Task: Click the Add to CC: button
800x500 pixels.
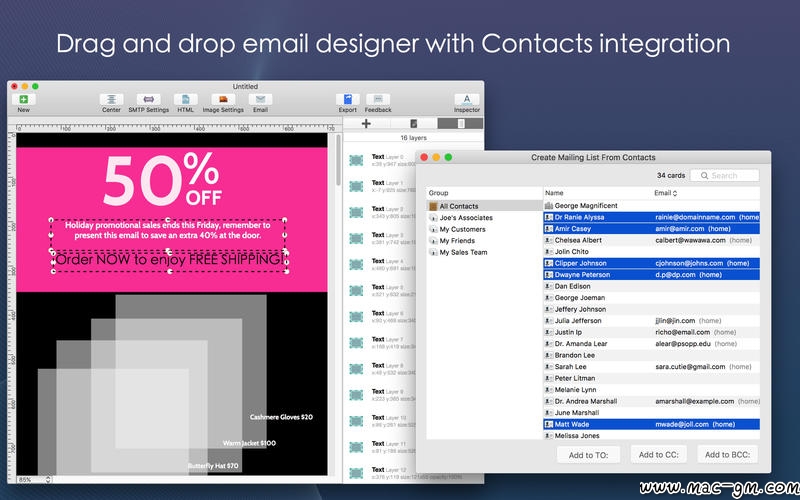Action: pyautogui.click(x=659, y=455)
